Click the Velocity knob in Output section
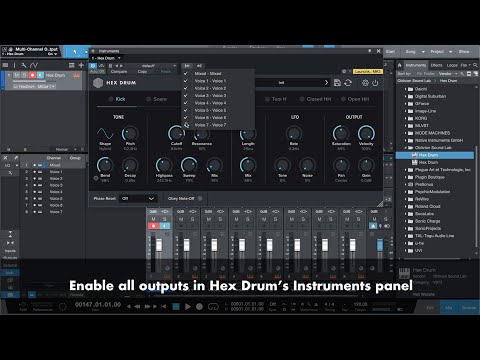 [366, 134]
